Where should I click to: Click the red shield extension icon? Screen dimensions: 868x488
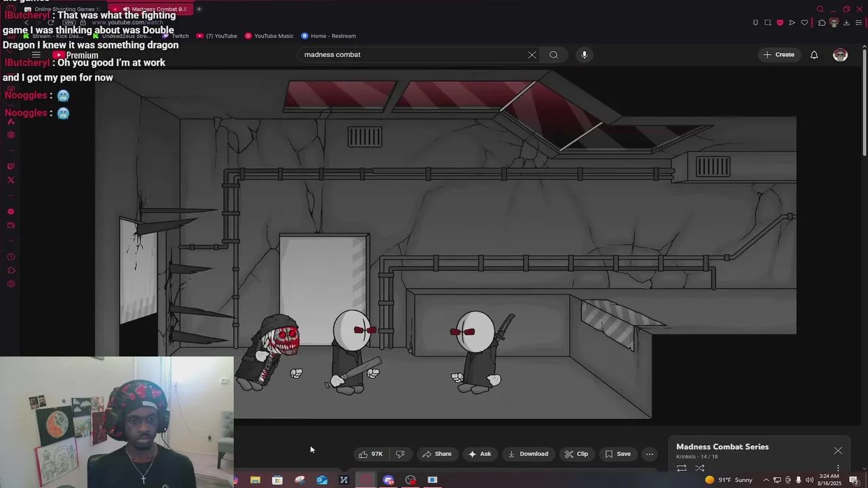(780, 22)
